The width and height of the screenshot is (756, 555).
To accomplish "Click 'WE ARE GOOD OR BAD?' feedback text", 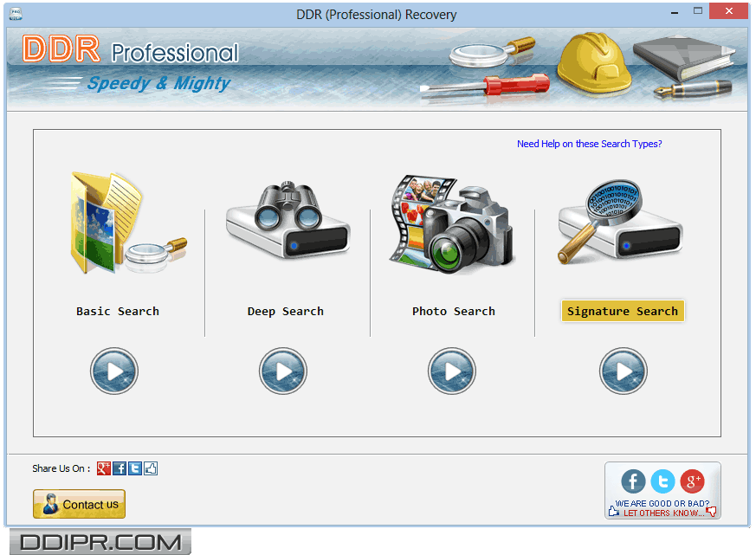I will (662, 503).
